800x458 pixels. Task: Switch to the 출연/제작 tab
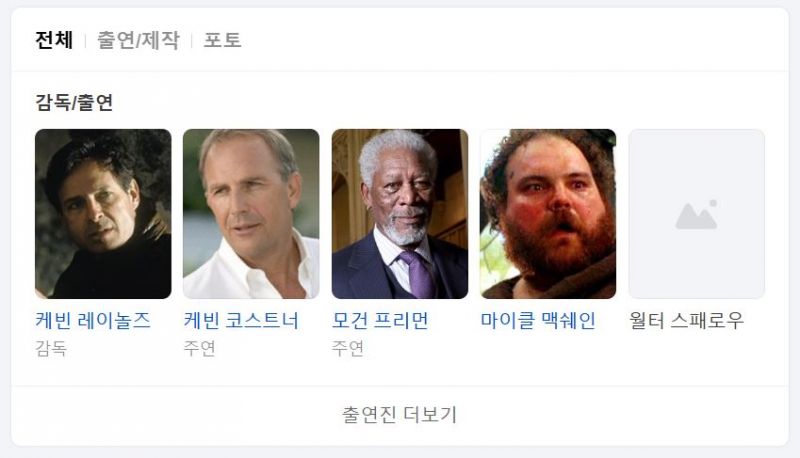click(138, 40)
